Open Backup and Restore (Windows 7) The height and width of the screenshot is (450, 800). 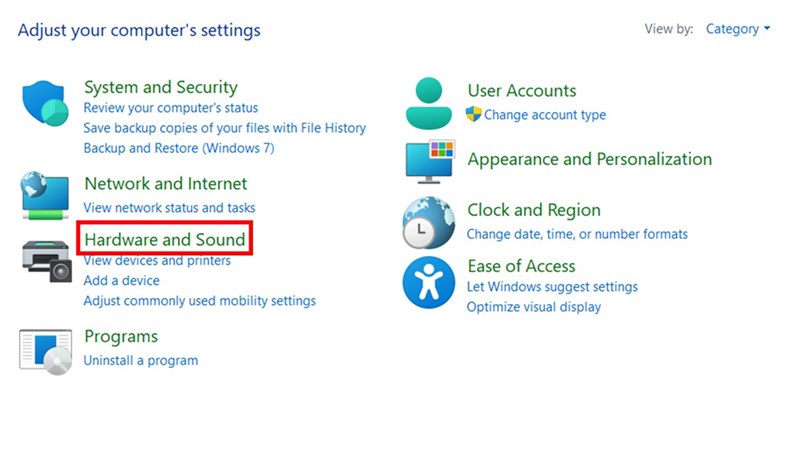tap(179, 148)
